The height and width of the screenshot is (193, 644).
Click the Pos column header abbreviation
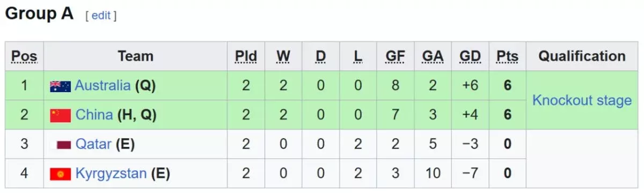(24, 56)
